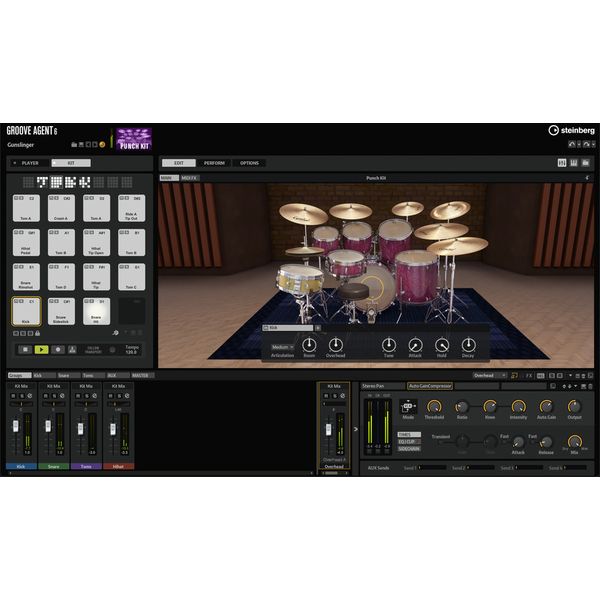Click the Compressor Mode icon
Viewport: 600px width, 600px height.
point(407,406)
